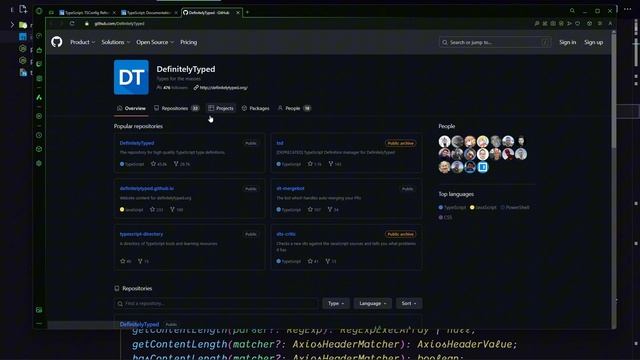Open the three-dot menu at top right

point(628,9)
